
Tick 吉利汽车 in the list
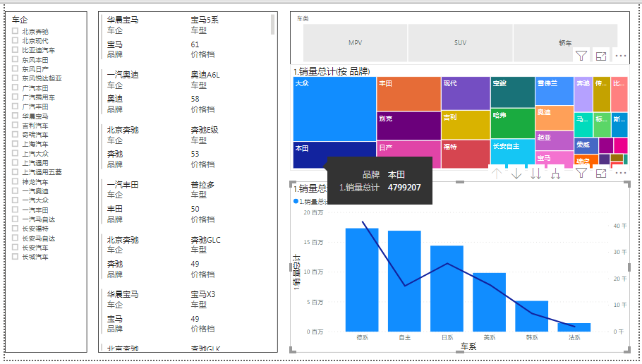pos(15,125)
